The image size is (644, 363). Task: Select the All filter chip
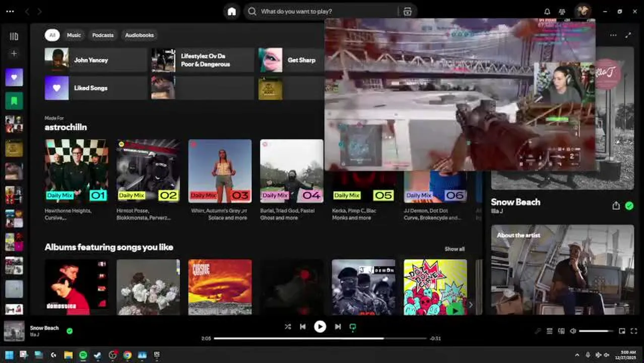(x=52, y=35)
